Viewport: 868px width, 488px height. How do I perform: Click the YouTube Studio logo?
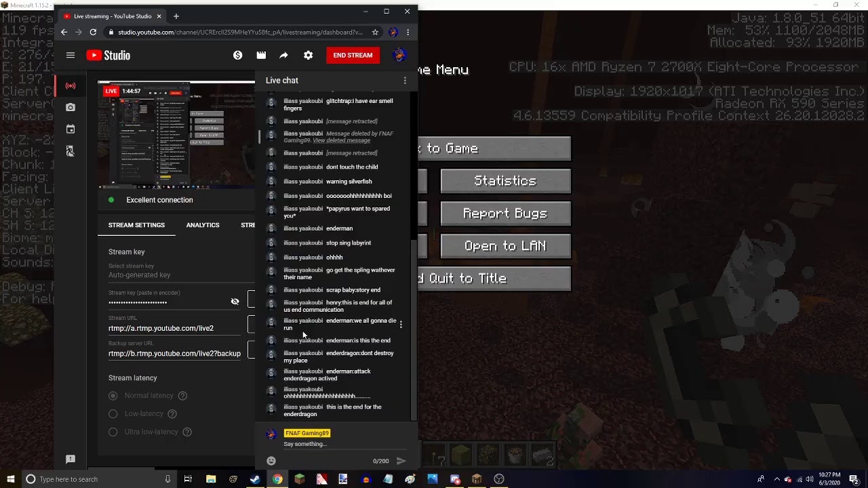click(108, 56)
